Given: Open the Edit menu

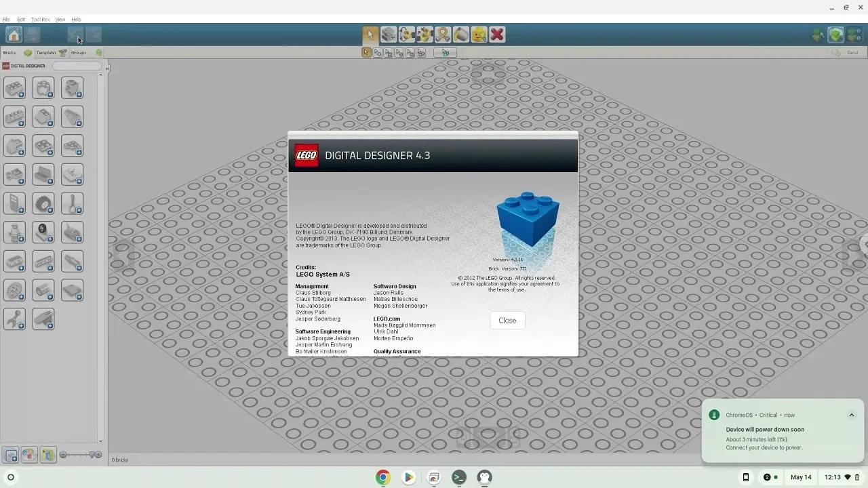Looking at the screenshot, I should click(x=21, y=20).
